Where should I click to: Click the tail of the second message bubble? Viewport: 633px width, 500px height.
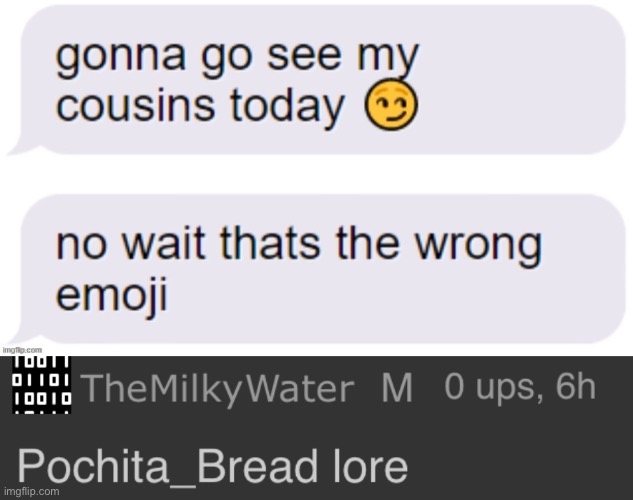20,338
